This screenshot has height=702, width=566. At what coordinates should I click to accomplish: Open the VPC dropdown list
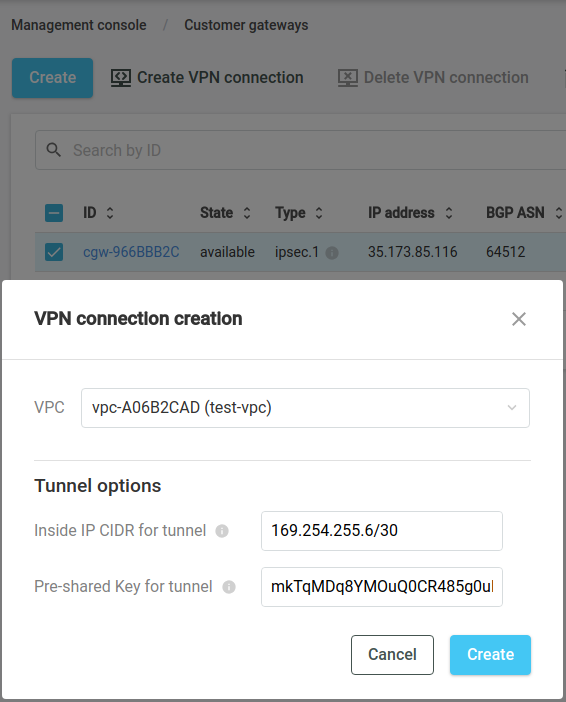(x=305, y=408)
